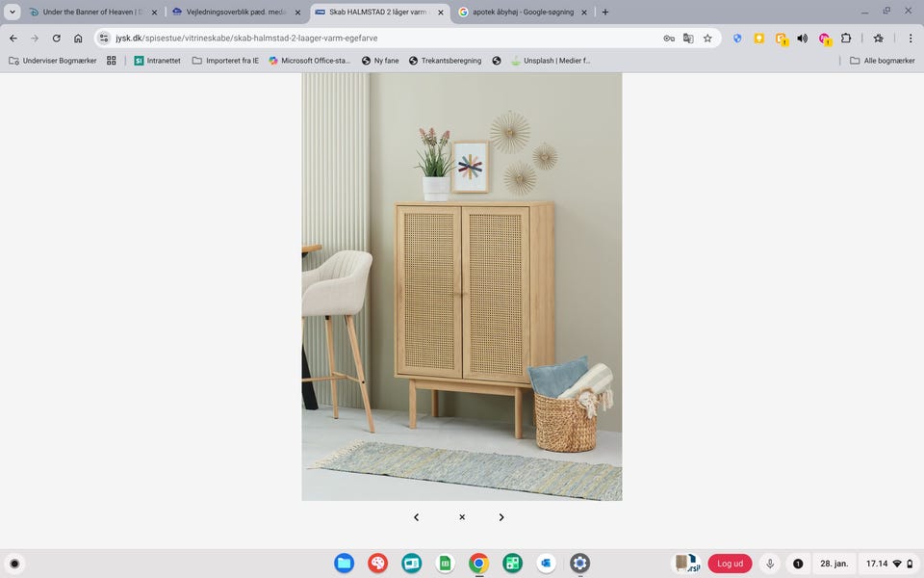Open the bookmarks star menu in toolbar
The image size is (924, 578).
coord(879,39)
